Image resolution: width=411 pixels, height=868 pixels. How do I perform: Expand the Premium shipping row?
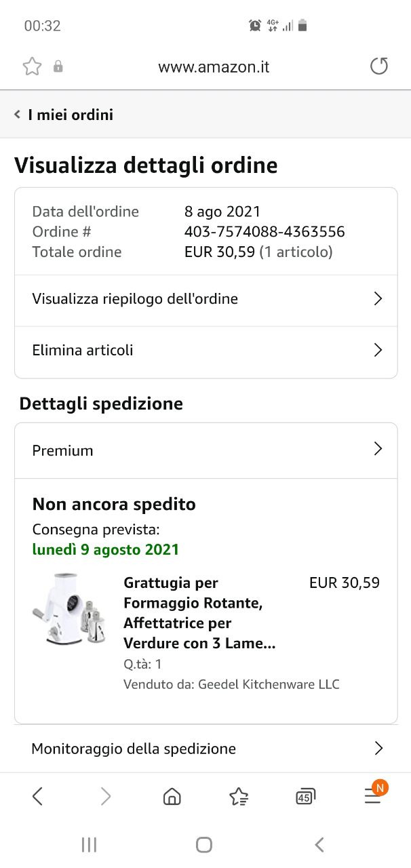(x=206, y=450)
